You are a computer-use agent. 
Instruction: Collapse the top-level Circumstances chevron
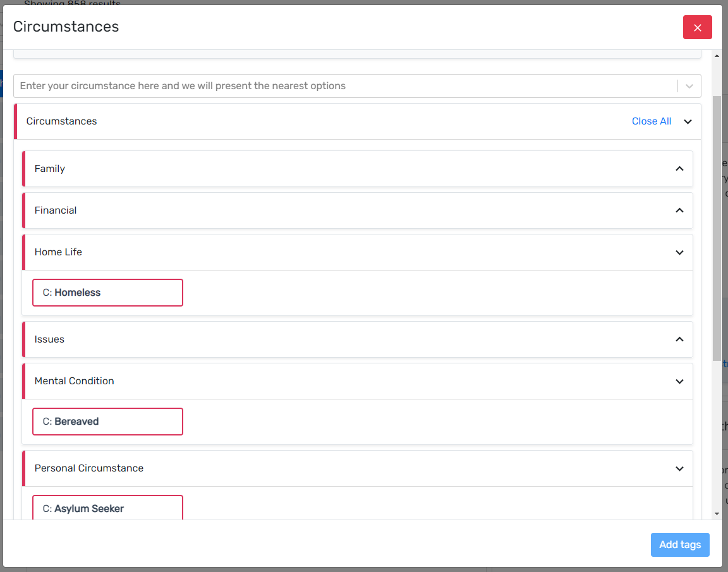click(688, 121)
